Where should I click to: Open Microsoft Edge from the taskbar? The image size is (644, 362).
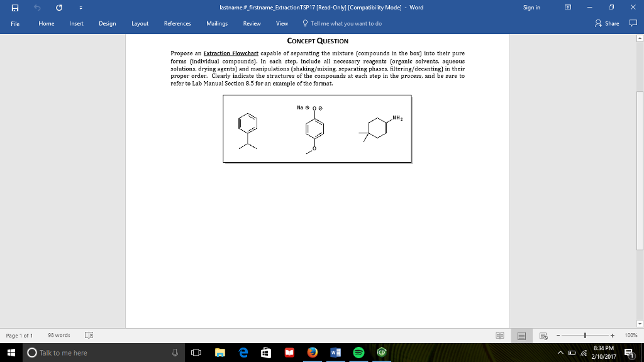243,353
